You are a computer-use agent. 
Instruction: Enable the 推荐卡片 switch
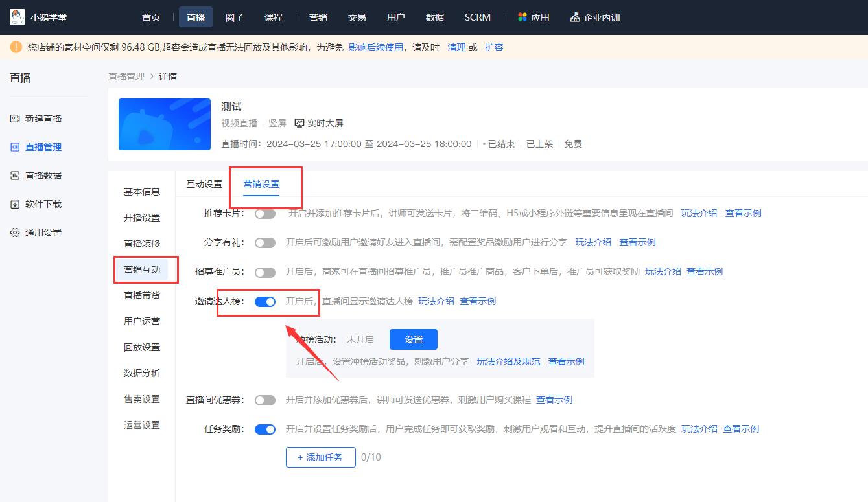[x=265, y=212]
